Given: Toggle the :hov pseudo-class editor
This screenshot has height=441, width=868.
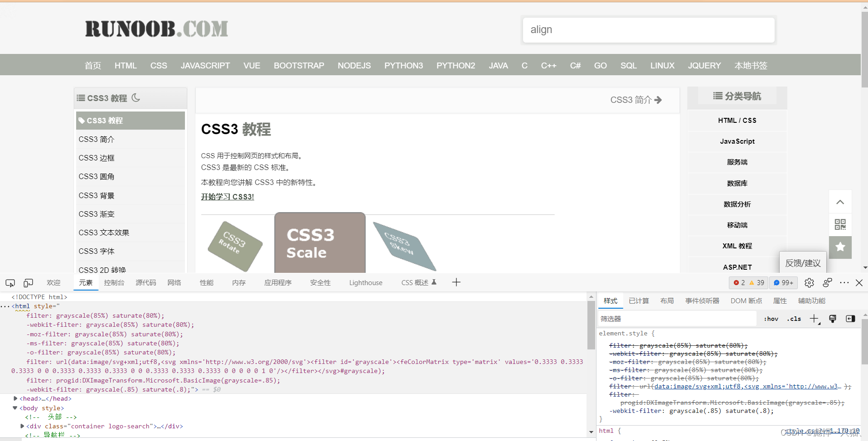Looking at the screenshot, I should (771, 319).
